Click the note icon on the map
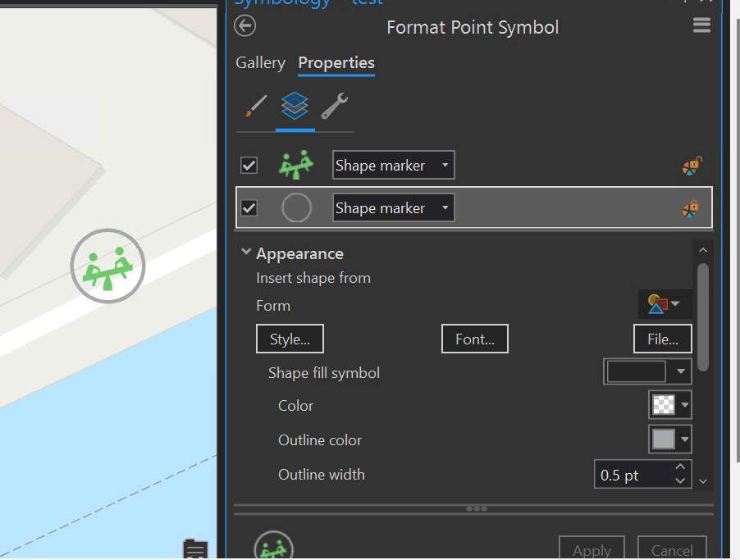This screenshot has height=560, width=740. tap(194, 550)
